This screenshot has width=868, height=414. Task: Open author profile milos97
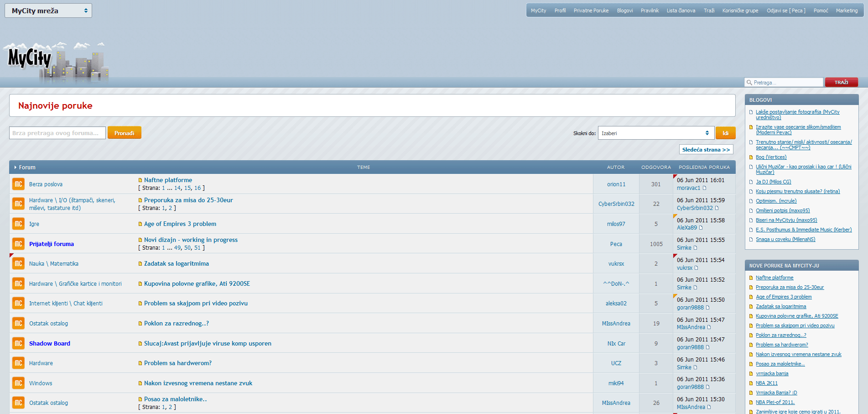616,224
